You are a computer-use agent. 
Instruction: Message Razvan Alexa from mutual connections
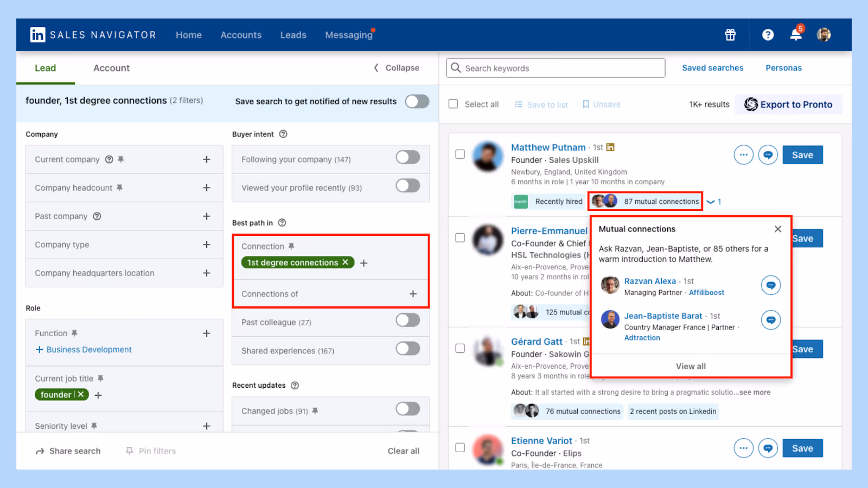pos(771,285)
